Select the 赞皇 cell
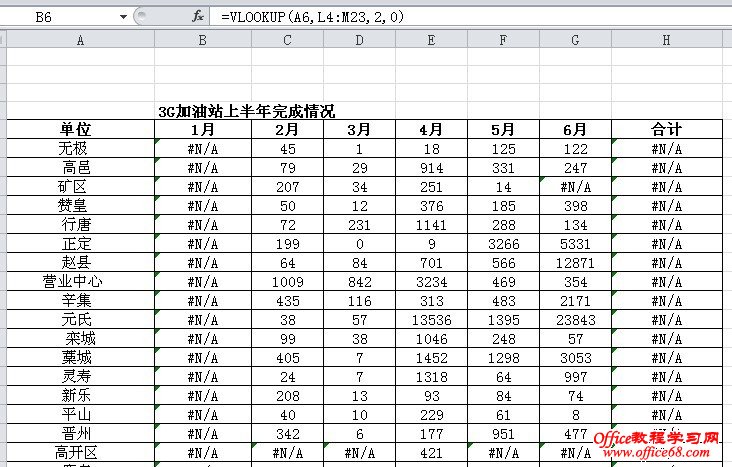Screen dimensions: 732x467 click(x=80, y=206)
